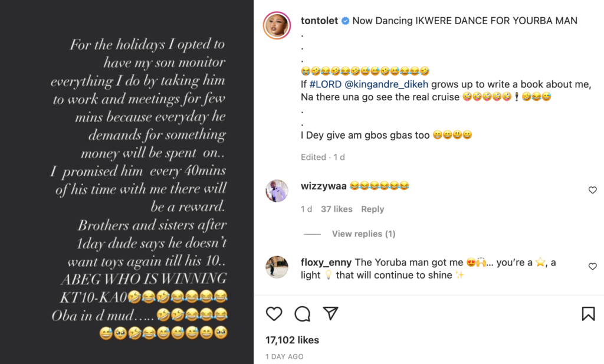Open floxy_enny's avatar
This screenshot has width=604, height=364.
(277, 267)
